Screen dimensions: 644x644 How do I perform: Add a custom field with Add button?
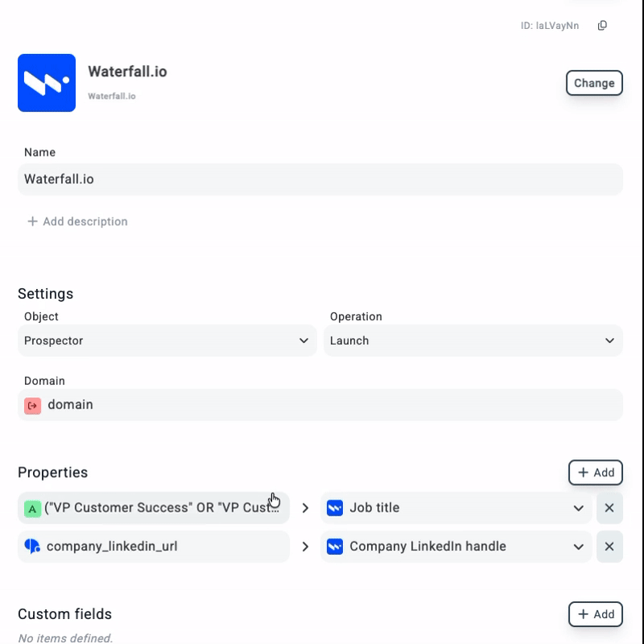[x=596, y=614]
